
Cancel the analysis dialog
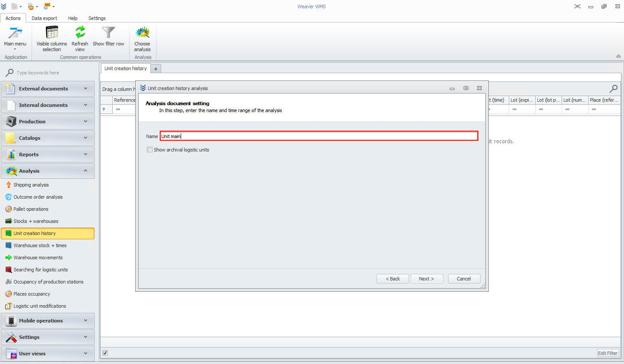464,279
